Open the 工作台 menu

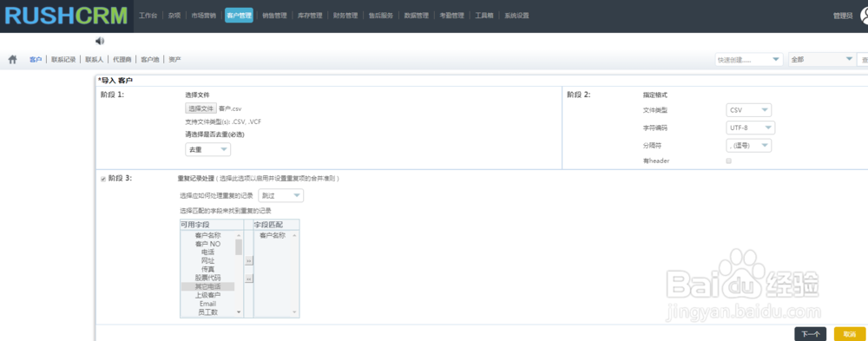point(148,16)
